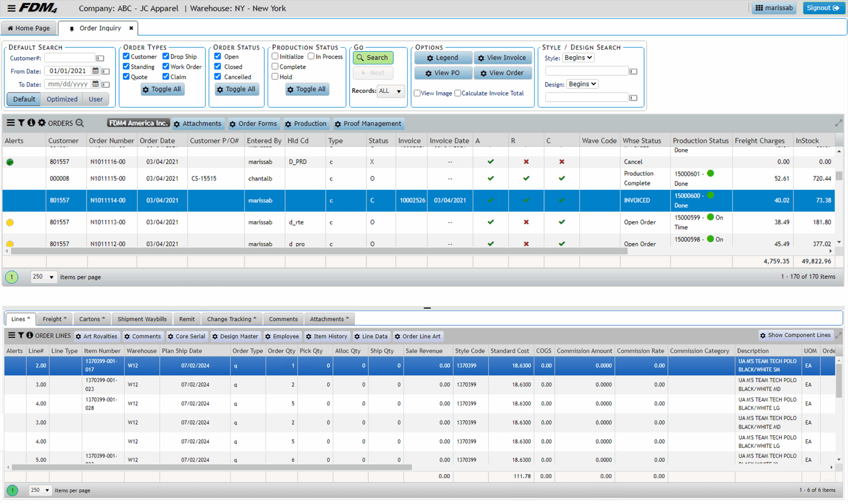Click the Orders grid info icon

[31, 123]
